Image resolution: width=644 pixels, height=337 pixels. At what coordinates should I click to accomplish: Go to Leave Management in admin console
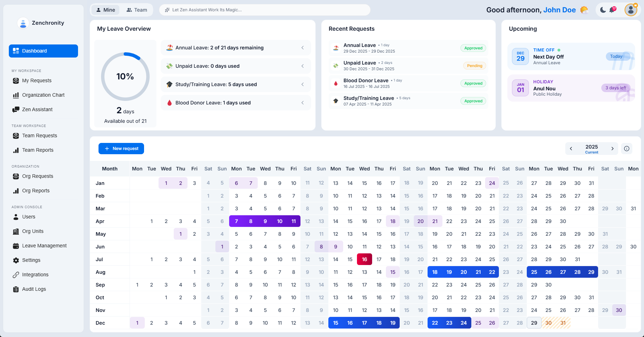click(44, 246)
